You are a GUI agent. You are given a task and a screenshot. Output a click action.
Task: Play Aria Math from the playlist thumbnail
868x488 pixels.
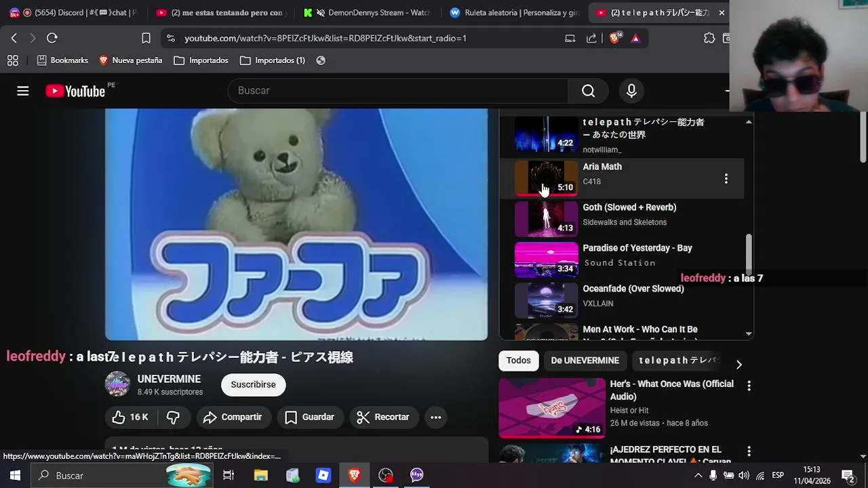pyautogui.click(x=546, y=179)
